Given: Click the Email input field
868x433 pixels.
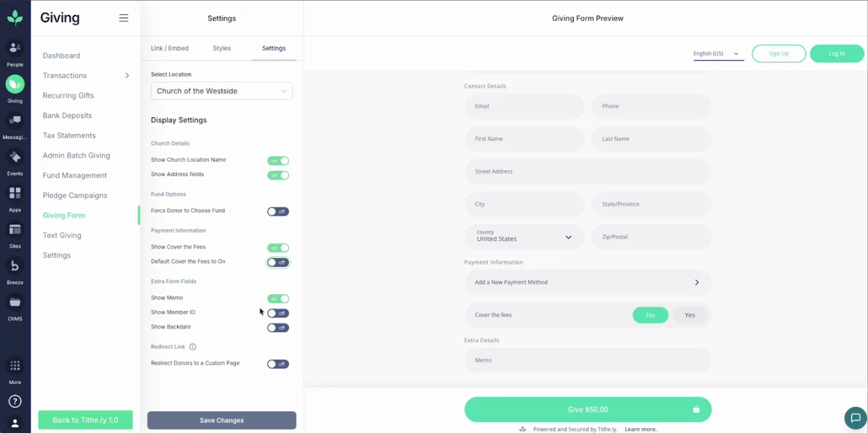Looking at the screenshot, I should (x=524, y=106).
